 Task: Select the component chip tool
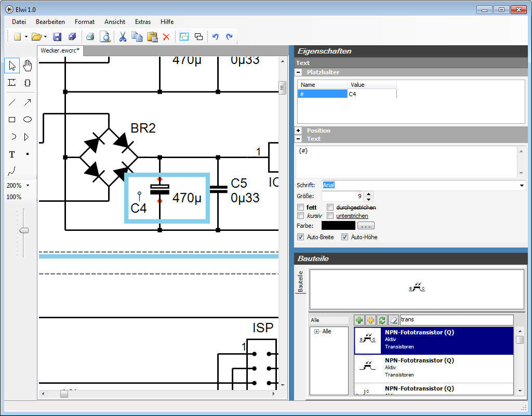pyautogui.click(x=28, y=83)
